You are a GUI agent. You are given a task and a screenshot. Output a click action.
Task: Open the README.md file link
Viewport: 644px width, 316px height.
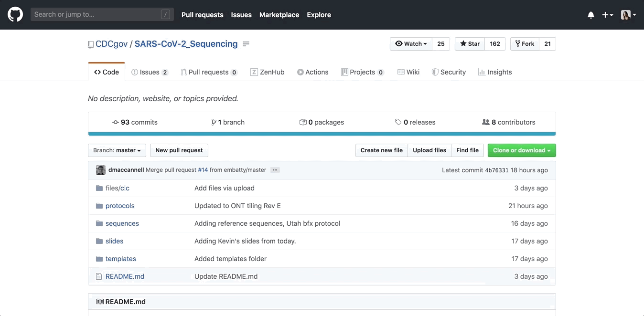pos(125,276)
